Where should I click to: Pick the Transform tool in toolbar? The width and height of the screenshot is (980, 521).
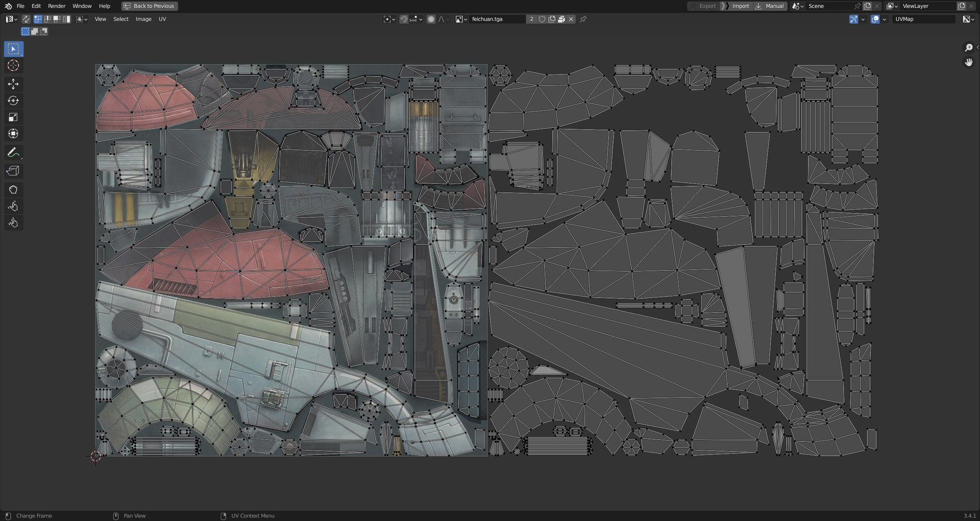pyautogui.click(x=13, y=134)
